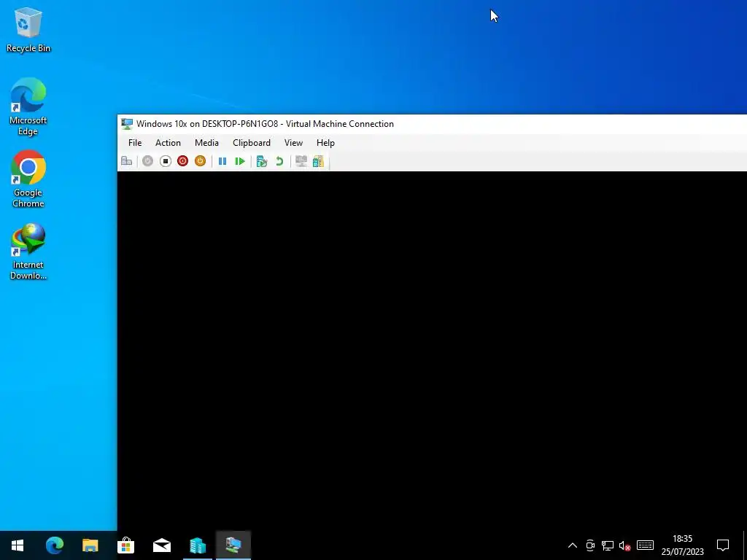Screen dimensions: 747x560
Task: Open the View menu
Action: [293, 143]
